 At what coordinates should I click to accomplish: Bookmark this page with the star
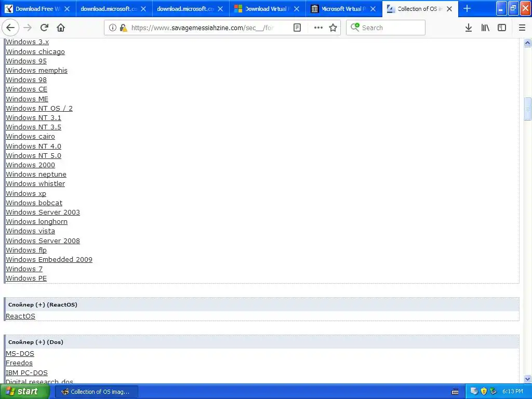tap(333, 28)
